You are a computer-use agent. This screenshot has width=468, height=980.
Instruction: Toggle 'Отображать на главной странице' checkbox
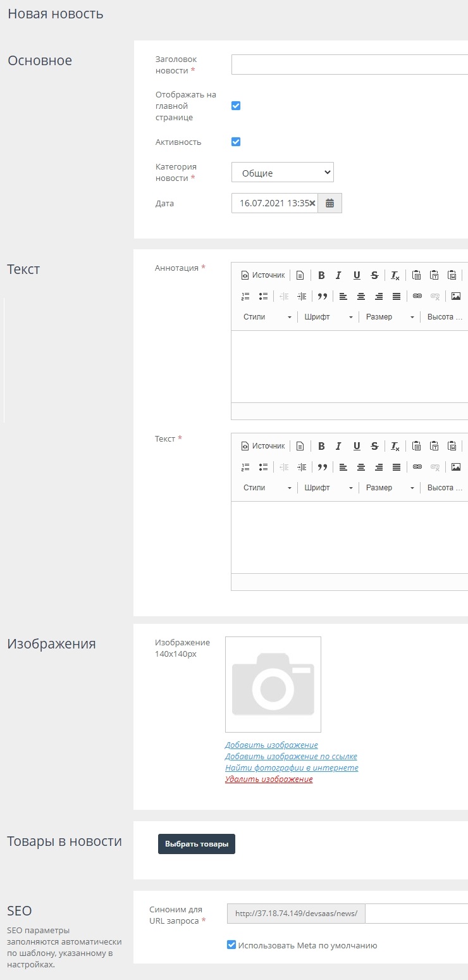click(236, 106)
